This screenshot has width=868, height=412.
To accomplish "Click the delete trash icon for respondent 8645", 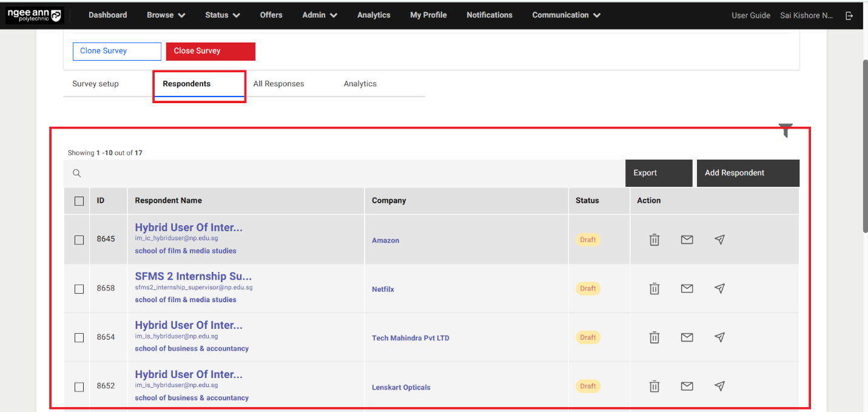I will click(654, 240).
